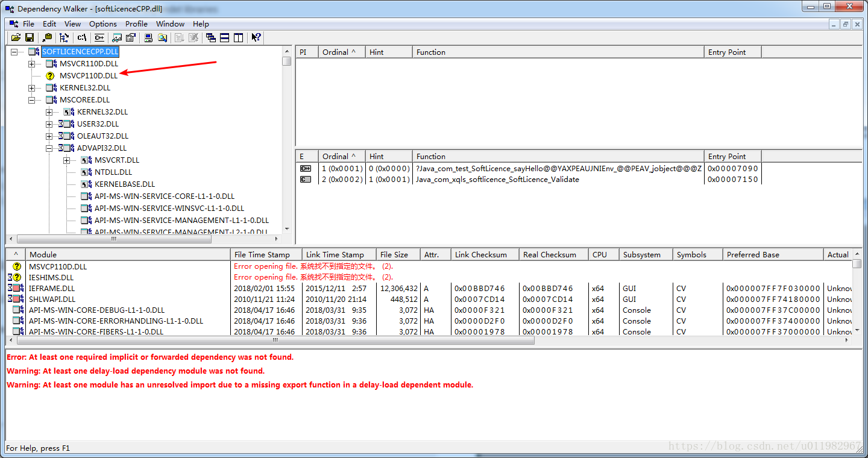Toggle Undecorate C++ Functions icon
The height and width of the screenshot is (458, 868).
pyautogui.click(x=99, y=37)
